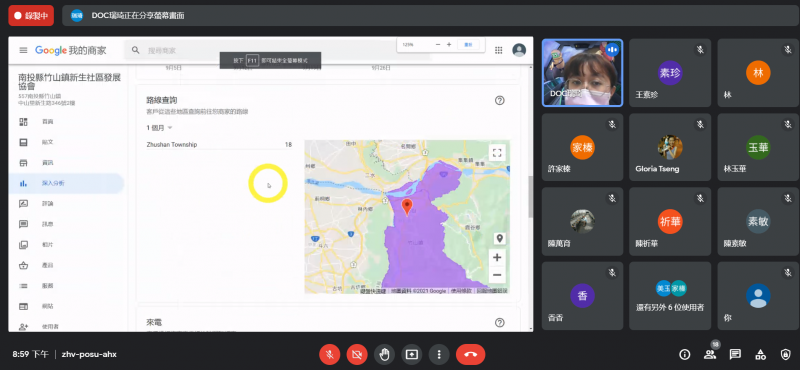
Task: Click the Google 我的商家 logo
Action: point(70,50)
